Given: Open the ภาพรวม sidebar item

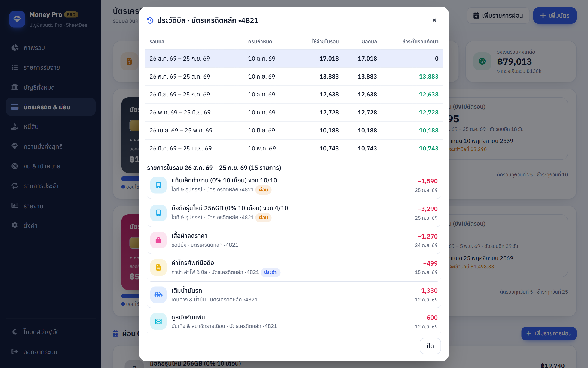Looking at the screenshot, I should coord(51,48).
